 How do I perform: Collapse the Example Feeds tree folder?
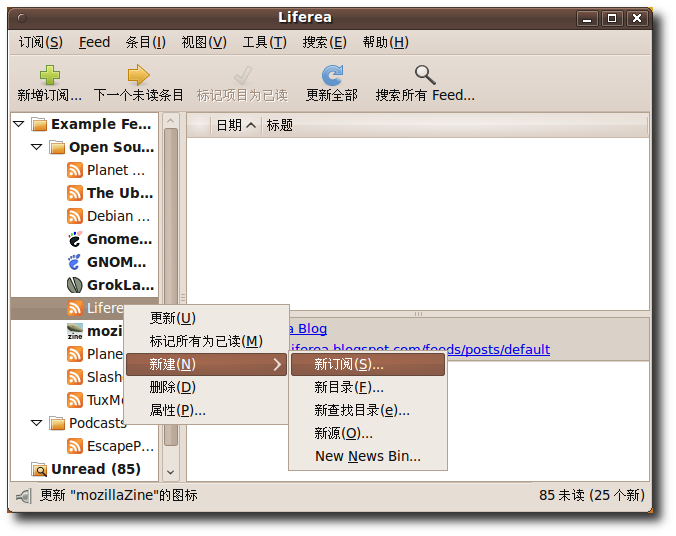coord(19,124)
